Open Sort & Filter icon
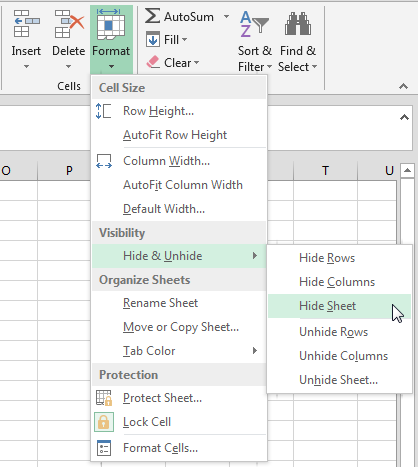The height and width of the screenshot is (467, 418). [254, 23]
